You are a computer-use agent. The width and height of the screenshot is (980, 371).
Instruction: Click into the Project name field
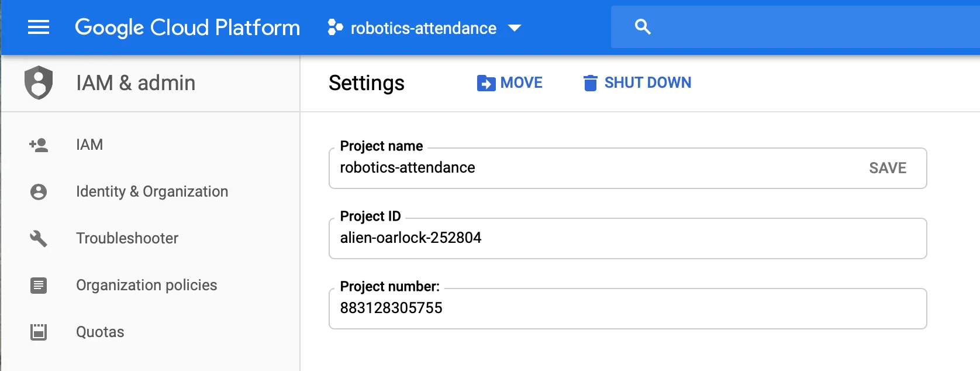pyautogui.click(x=585, y=169)
